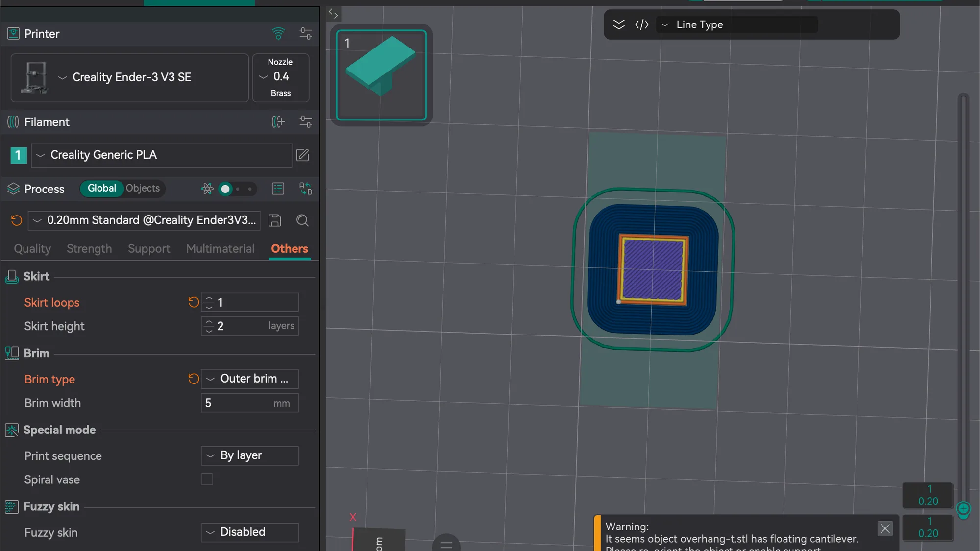The height and width of the screenshot is (551, 980).
Task: Click the printer Wi-Fi connection icon
Action: (x=278, y=34)
